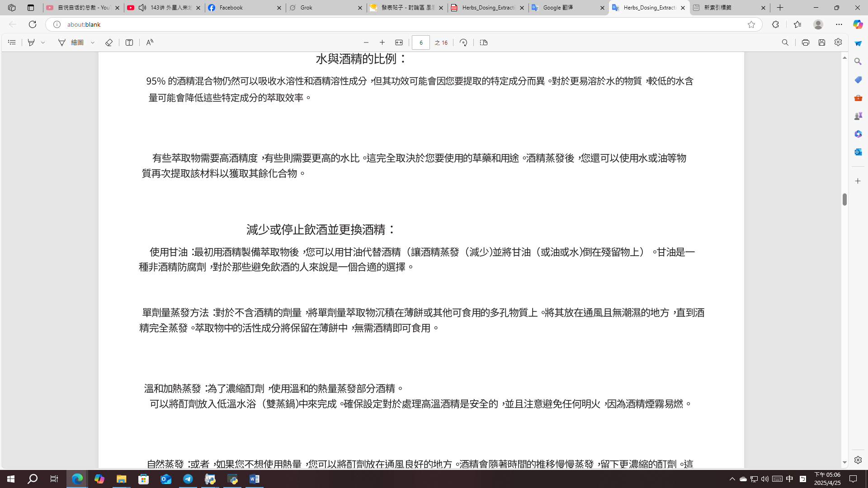
Task: Open browser Settings and more menu
Action: [839, 24]
